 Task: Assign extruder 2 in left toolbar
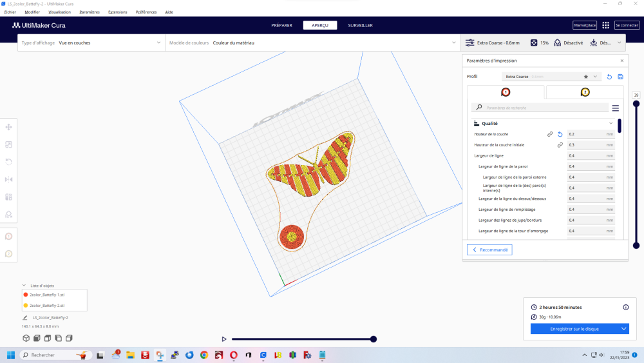(x=8, y=253)
